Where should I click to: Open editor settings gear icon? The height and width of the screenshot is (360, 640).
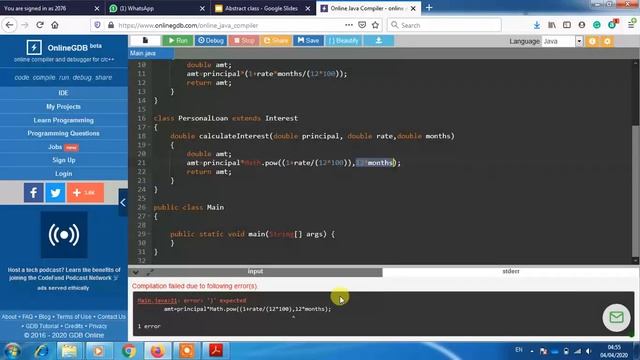[x=607, y=41]
